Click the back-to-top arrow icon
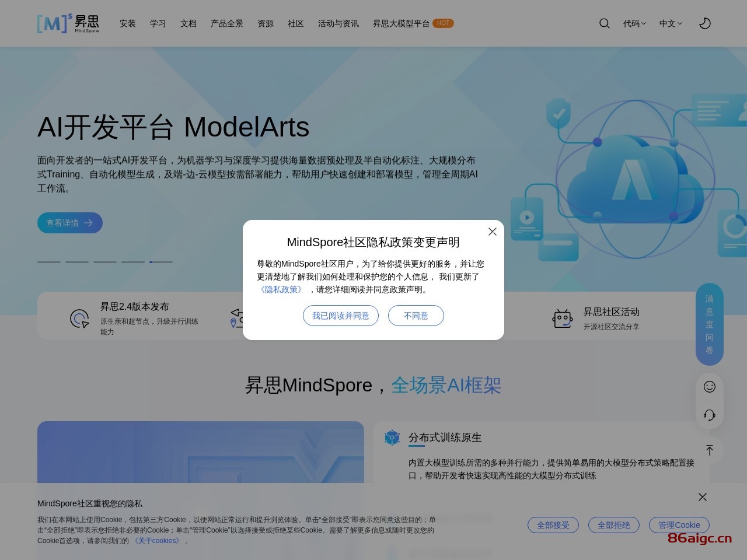The image size is (747, 560). pyautogui.click(x=710, y=450)
